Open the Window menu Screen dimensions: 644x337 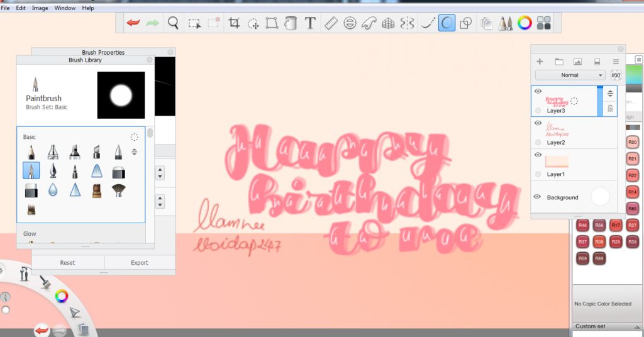coord(65,8)
